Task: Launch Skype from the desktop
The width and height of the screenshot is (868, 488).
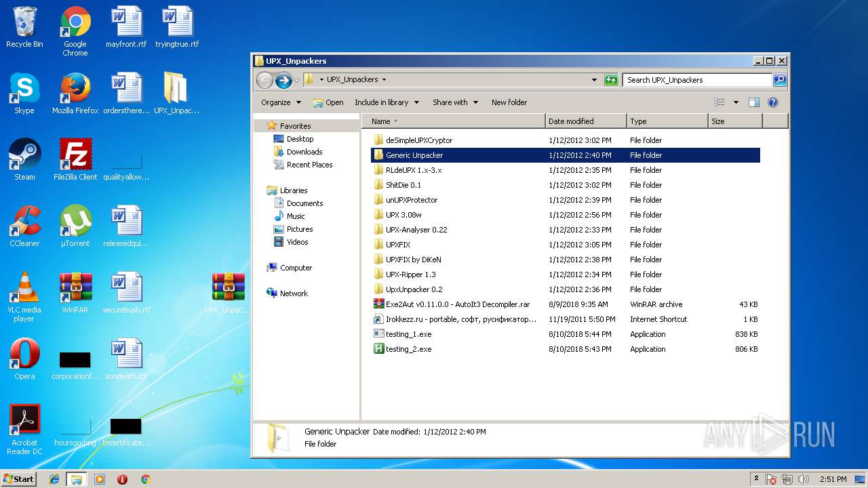Action: 24,94
